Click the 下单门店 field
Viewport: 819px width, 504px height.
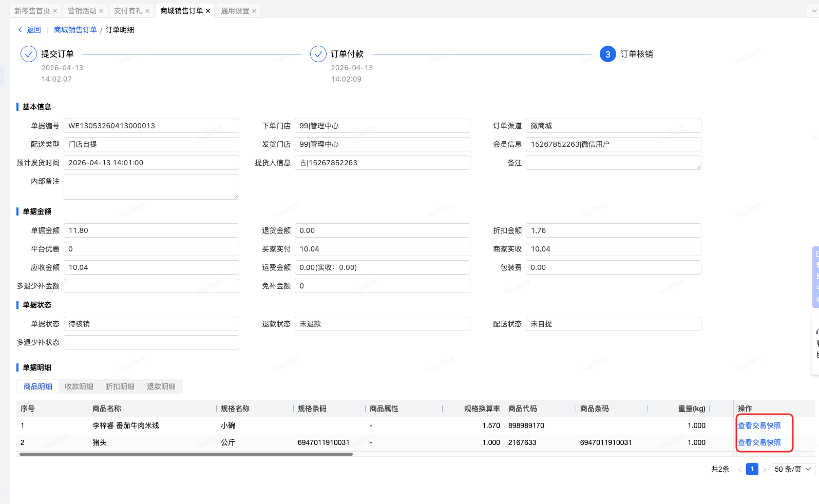click(x=383, y=126)
